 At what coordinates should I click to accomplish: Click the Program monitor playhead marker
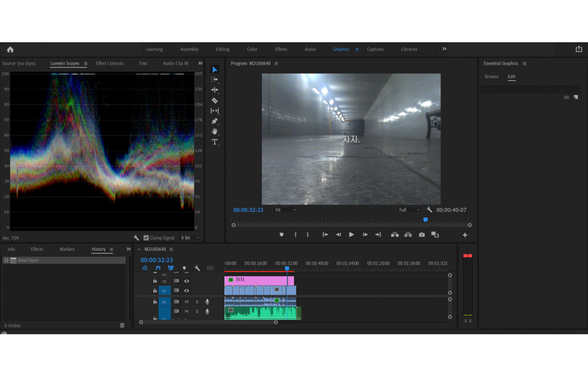[425, 220]
